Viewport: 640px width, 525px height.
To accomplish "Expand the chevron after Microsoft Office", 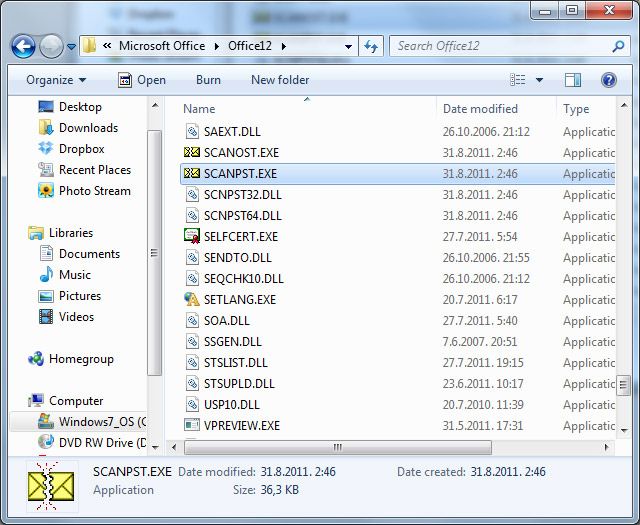I will 217,47.
